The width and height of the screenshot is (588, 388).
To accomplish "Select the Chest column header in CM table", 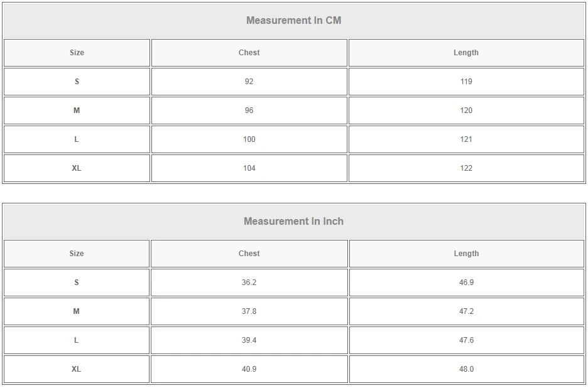I will point(249,53).
